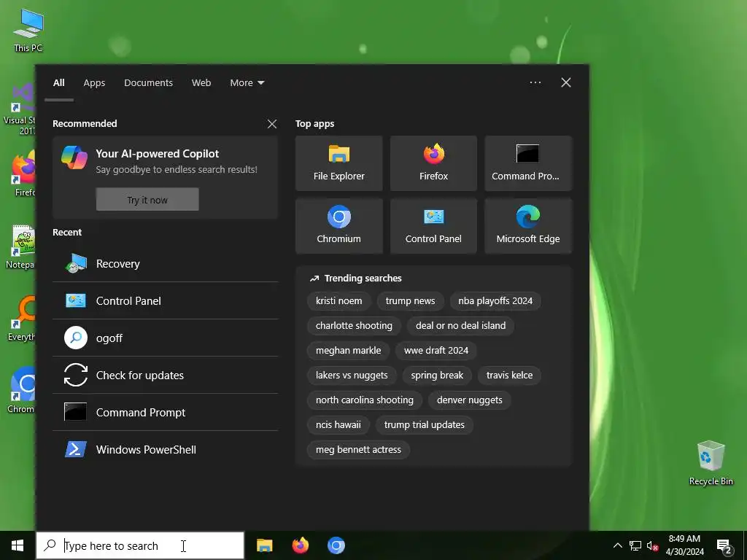Search trending 'nba playoffs 2024'

coord(495,301)
